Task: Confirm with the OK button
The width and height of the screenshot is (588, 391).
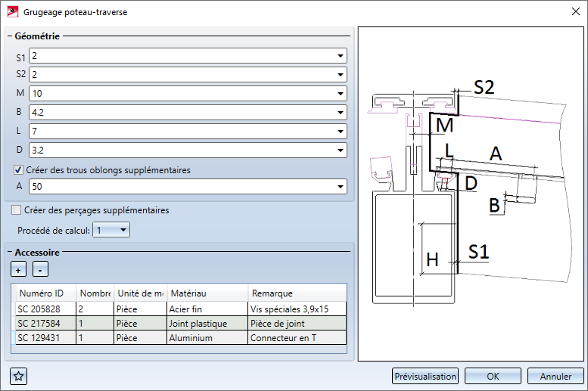Action: (493, 376)
